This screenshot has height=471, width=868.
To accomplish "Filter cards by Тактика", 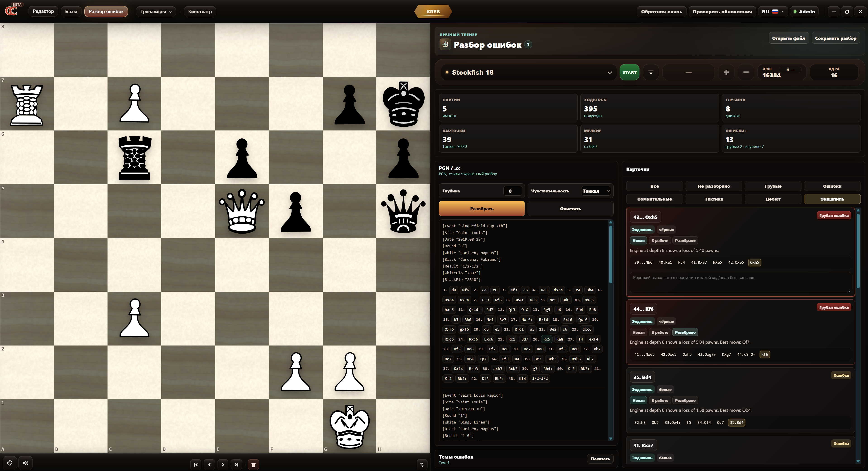I will pyautogui.click(x=714, y=199).
